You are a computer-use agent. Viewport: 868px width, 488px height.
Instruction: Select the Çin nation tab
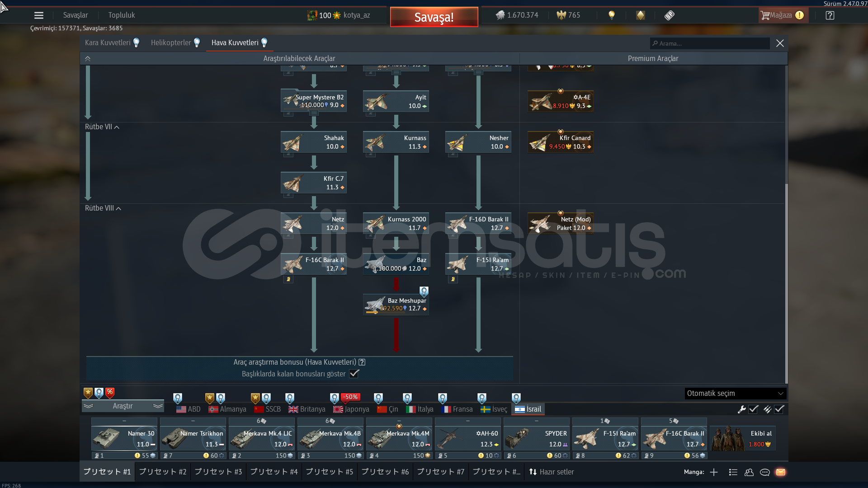coord(388,409)
